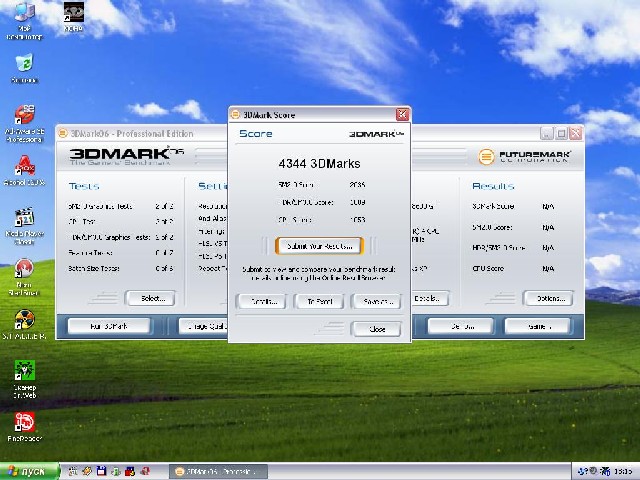This screenshot has width=640, height=480.
Task: Open the Recycle Bin desktop icon
Action: pyautogui.click(x=24, y=67)
